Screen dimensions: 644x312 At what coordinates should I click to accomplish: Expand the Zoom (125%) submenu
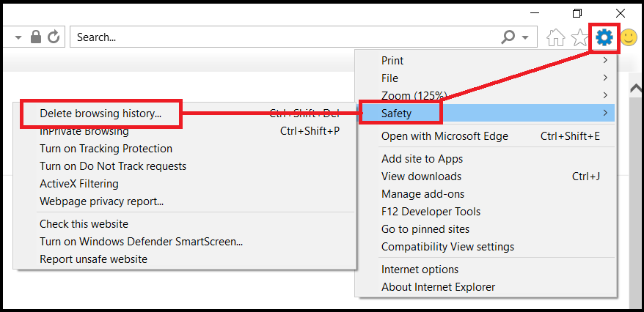[487, 95]
